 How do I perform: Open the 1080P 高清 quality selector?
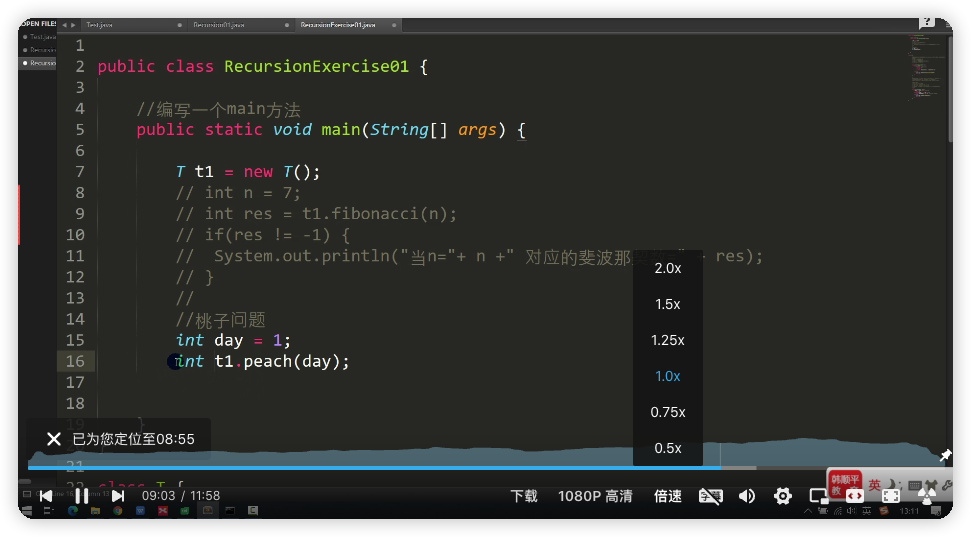[x=594, y=496]
